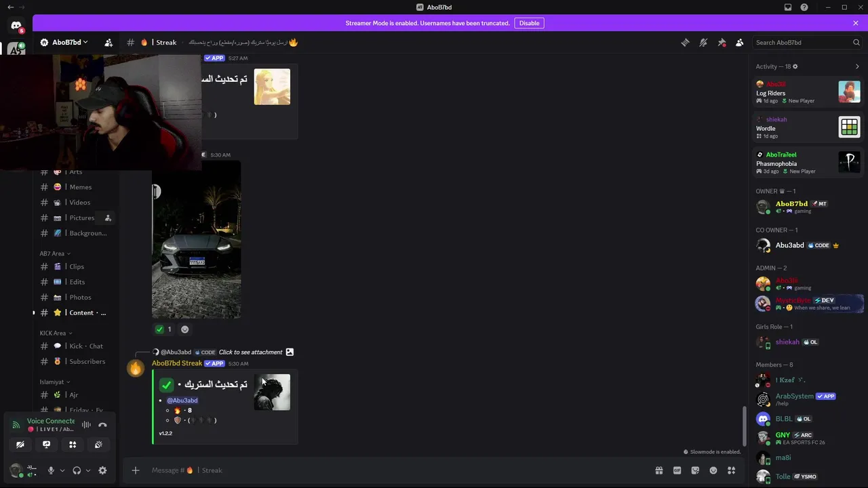This screenshot has height=488, width=868.
Task: Toggle microphone mute
Action: (x=51, y=470)
